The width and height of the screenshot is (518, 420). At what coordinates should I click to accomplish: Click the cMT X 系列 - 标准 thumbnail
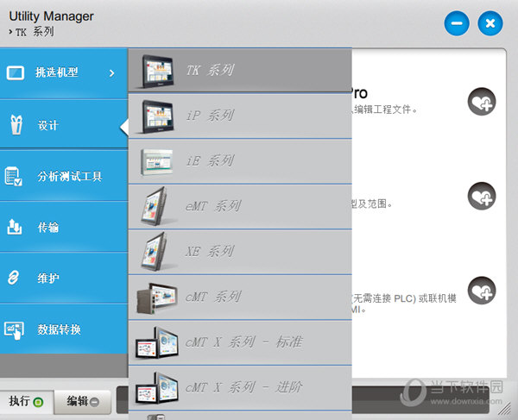click(x=157, y=343)
